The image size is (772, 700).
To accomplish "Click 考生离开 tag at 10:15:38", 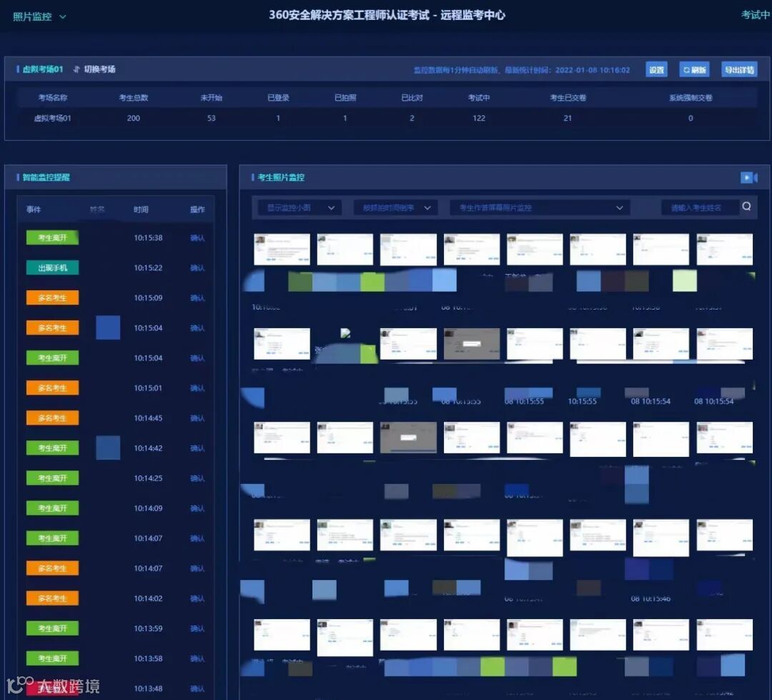I will click(x=52, y=238).
